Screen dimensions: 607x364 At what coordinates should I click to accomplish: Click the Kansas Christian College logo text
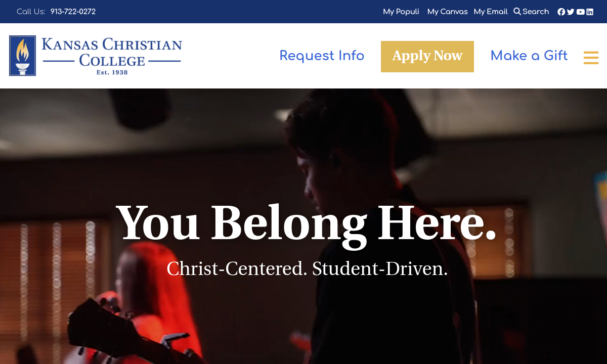(112, 56)
